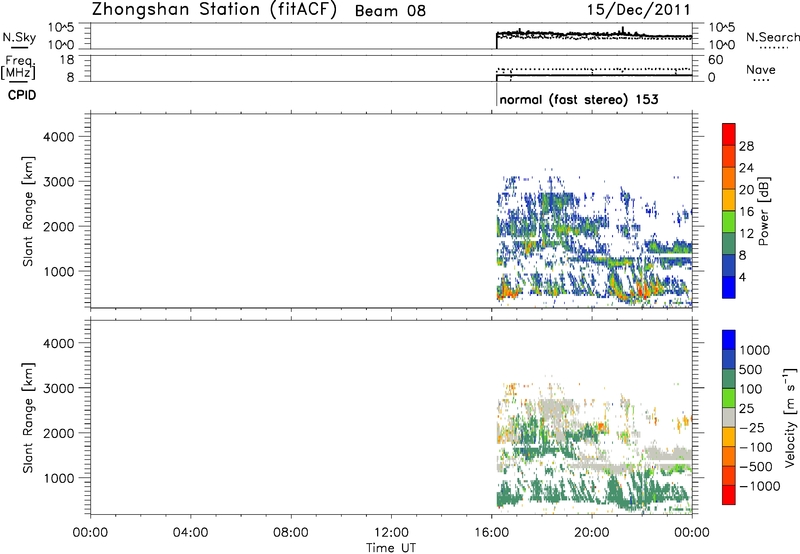Click the '28' power colorbar tick

click(746, 146)
